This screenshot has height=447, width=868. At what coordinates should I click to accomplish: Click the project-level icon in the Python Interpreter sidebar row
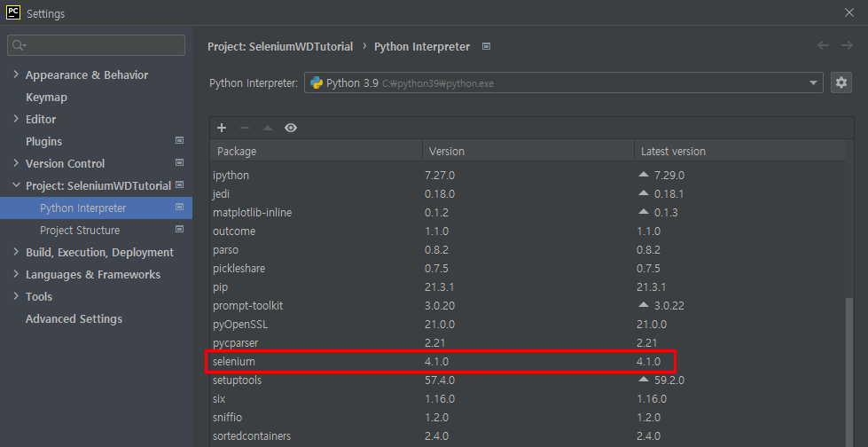pyautogui.click(x=179, y=208)
